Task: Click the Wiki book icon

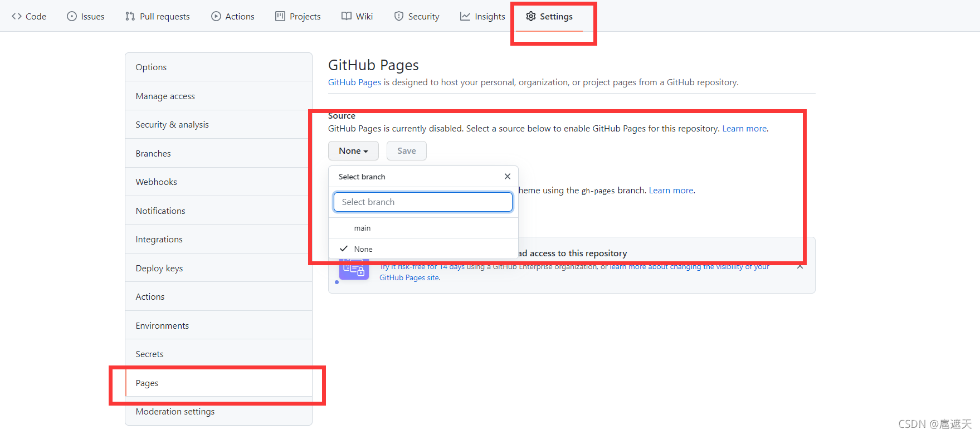Action: tap(347, 16)
